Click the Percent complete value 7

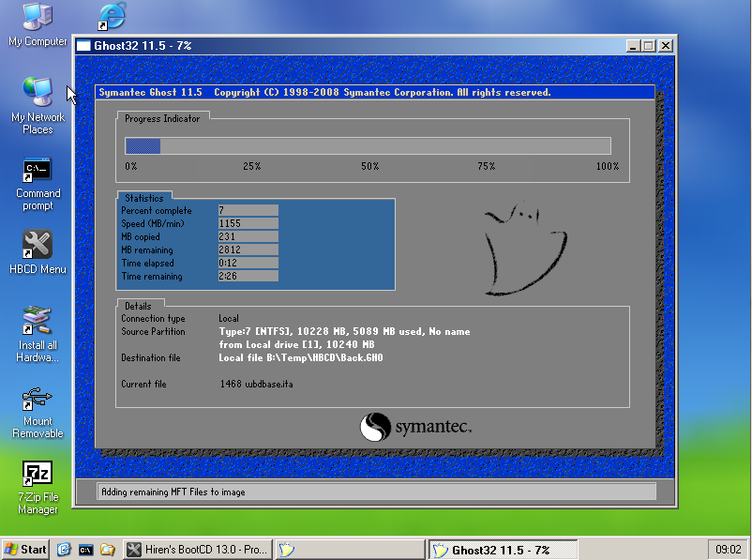click(248, 210)
